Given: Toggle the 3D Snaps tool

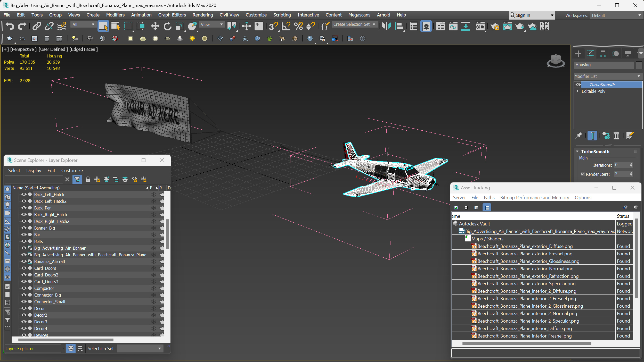Looking at the screenshot, I should [273, 26].
